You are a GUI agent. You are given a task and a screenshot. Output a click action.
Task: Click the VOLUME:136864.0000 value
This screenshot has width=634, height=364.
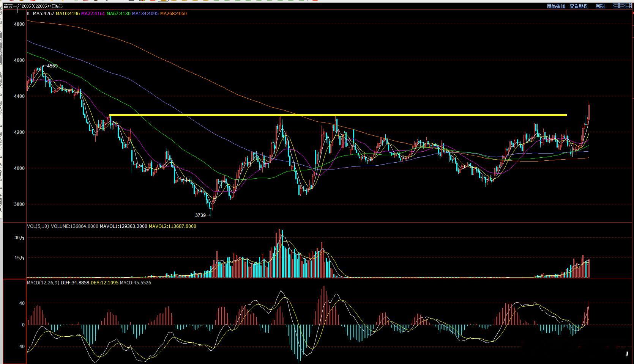coord(74,226)
